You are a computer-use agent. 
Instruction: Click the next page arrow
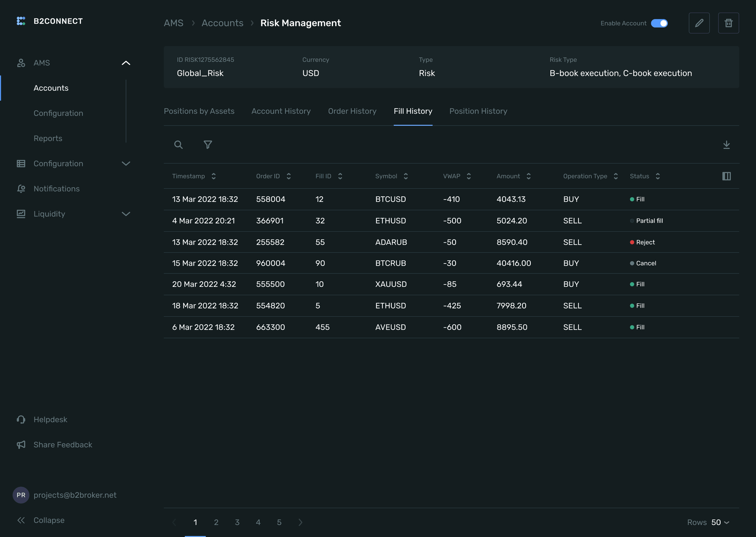[300, 522]
